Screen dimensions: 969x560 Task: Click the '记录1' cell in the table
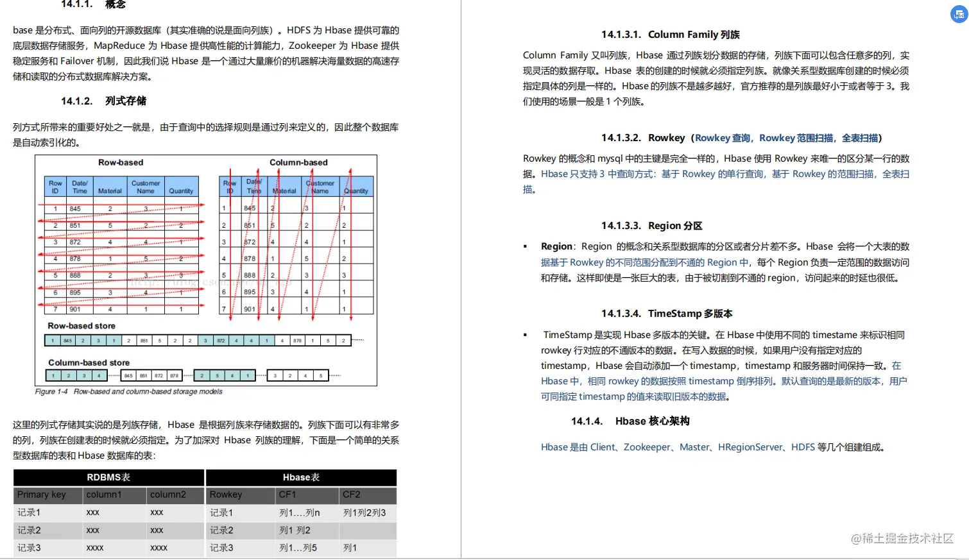pos(29,513)
